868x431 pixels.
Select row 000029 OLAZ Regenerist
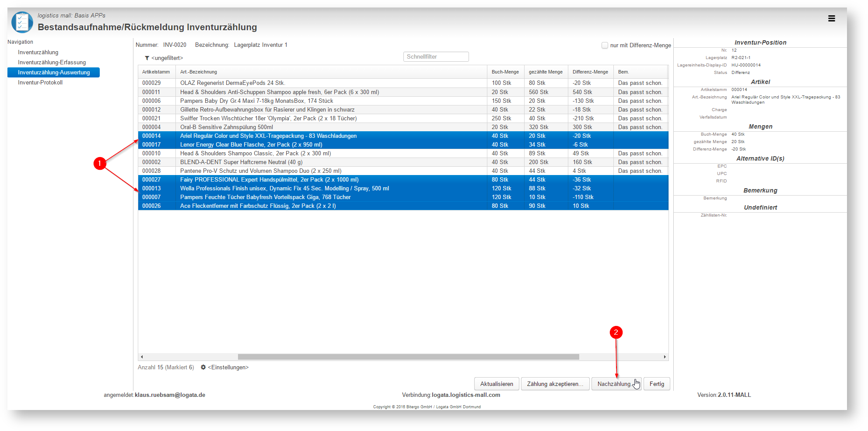[x=403, y=83]
